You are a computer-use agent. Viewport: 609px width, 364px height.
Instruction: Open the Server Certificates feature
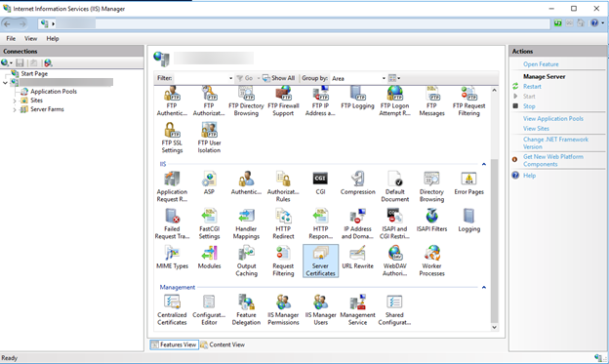[320, 262]
